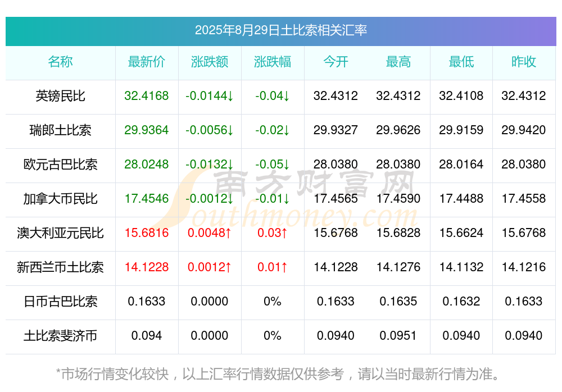This screenshot has width=562, height=392.
Task: Click latest price 28.0248
Action: pos(147,165)
